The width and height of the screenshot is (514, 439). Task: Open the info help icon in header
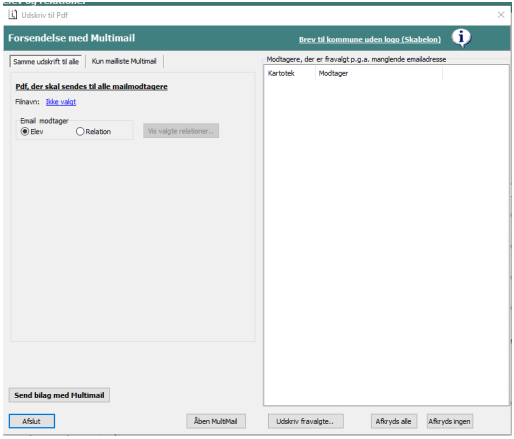click(461, 38)
